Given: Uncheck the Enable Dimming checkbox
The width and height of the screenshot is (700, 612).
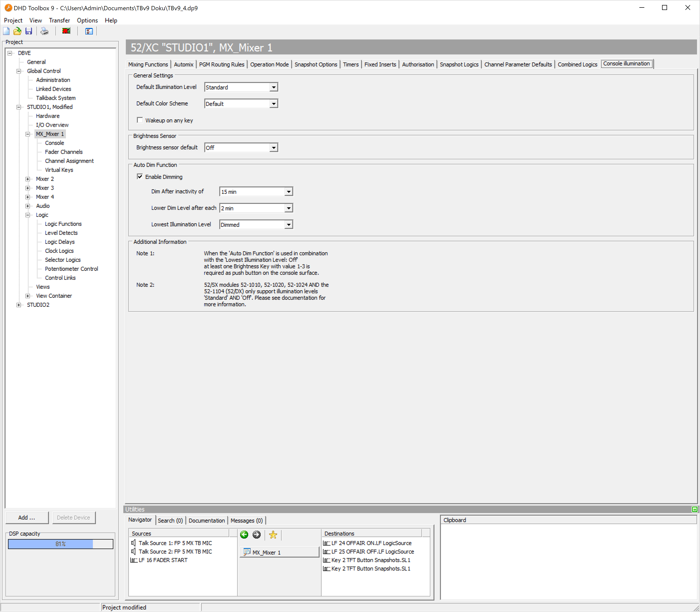Looking at the screenshot, I should (x=140, y=177).
